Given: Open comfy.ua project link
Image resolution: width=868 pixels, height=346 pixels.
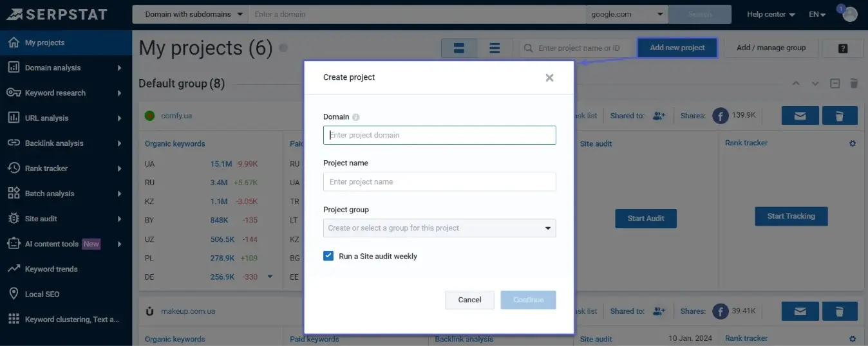Looking at the screenshot, I should [176, 116].
